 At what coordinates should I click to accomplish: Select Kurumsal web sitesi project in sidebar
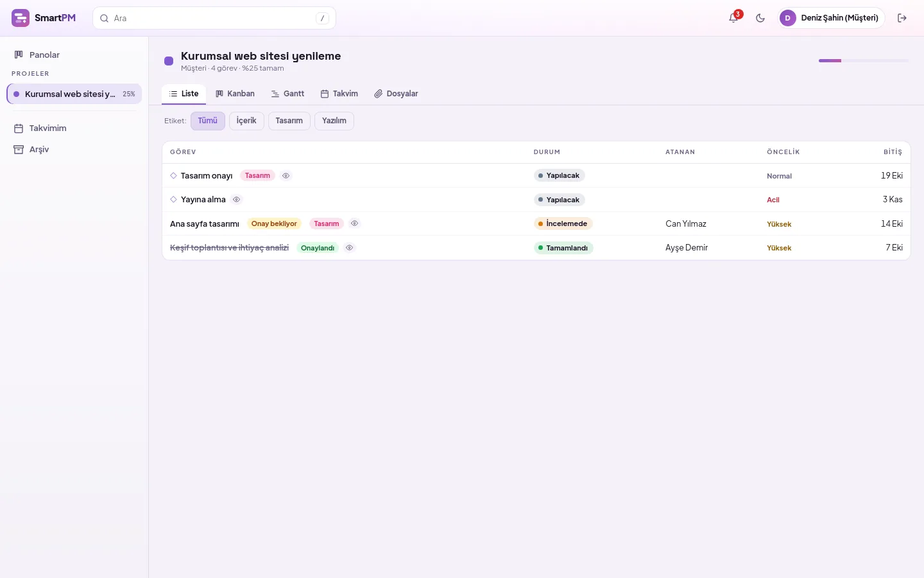point(74,94)
